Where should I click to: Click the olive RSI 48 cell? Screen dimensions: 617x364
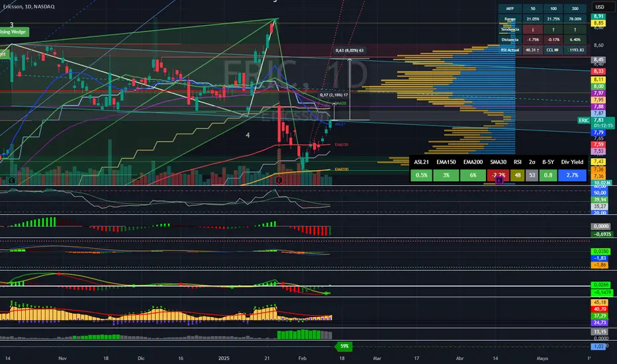(518, 175)
